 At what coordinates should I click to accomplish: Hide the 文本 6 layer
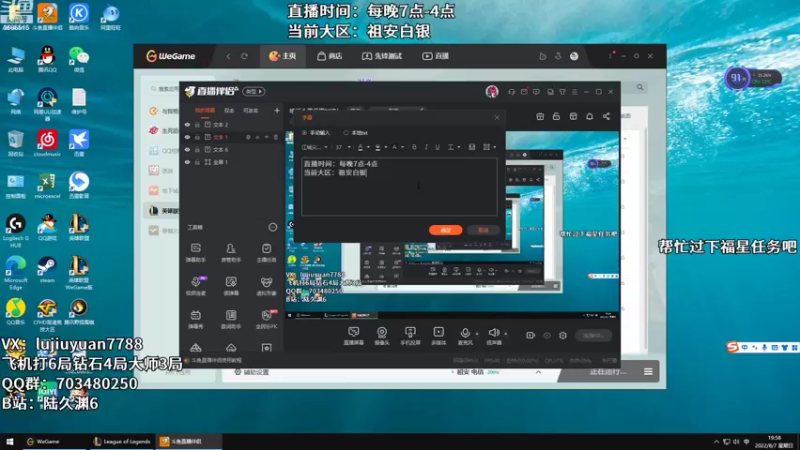tap(187, 149)
